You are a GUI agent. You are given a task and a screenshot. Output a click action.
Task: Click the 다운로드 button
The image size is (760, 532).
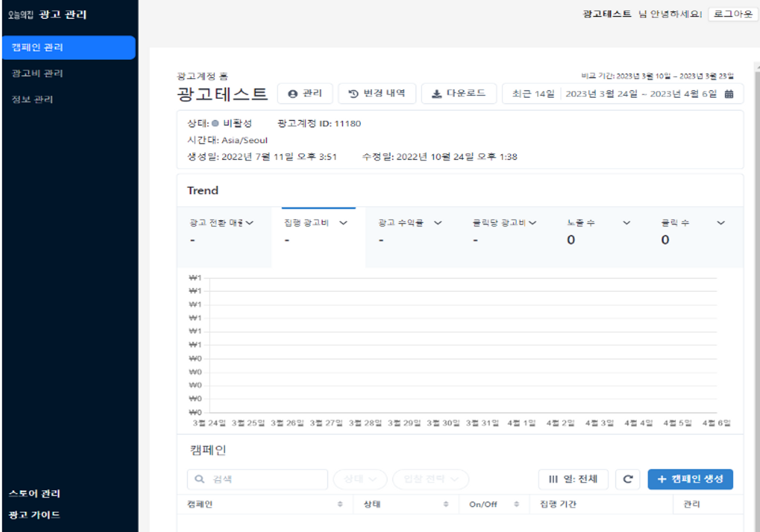459,93
